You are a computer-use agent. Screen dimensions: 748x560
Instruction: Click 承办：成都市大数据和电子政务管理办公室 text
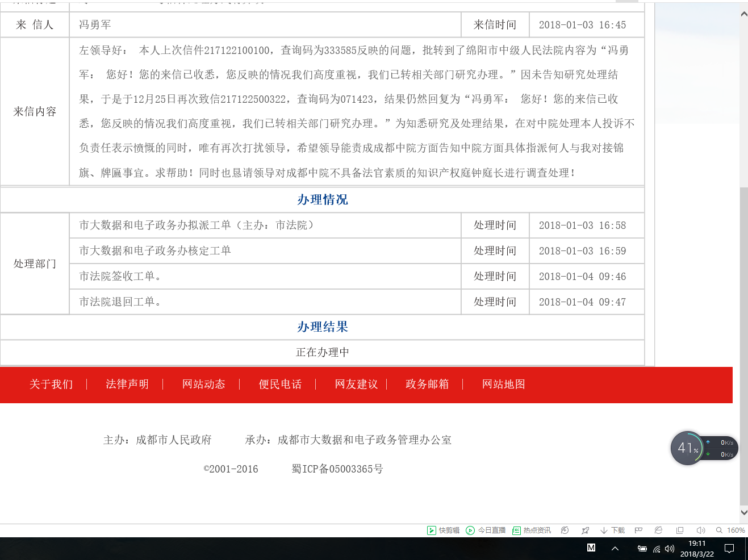coord(348,440)
